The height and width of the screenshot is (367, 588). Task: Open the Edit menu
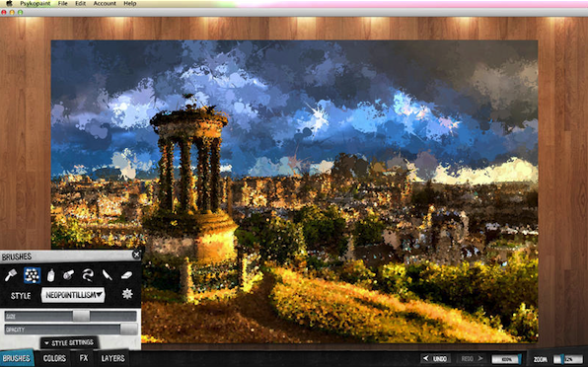coord(80,3)
